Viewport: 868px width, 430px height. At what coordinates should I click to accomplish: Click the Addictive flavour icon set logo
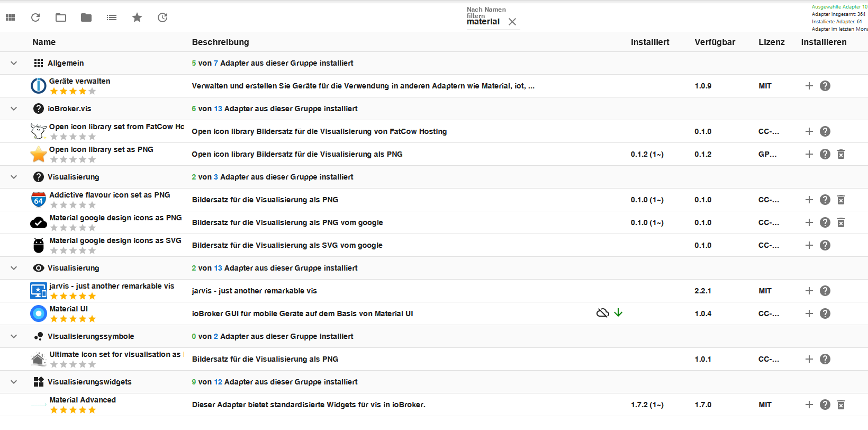click(x=39, y=200)
